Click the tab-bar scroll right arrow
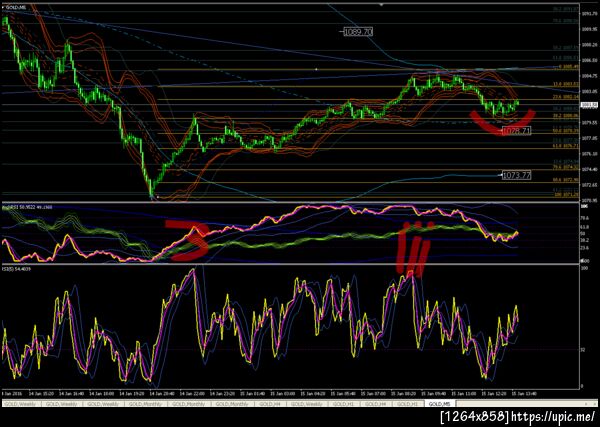 pos(595,404)
